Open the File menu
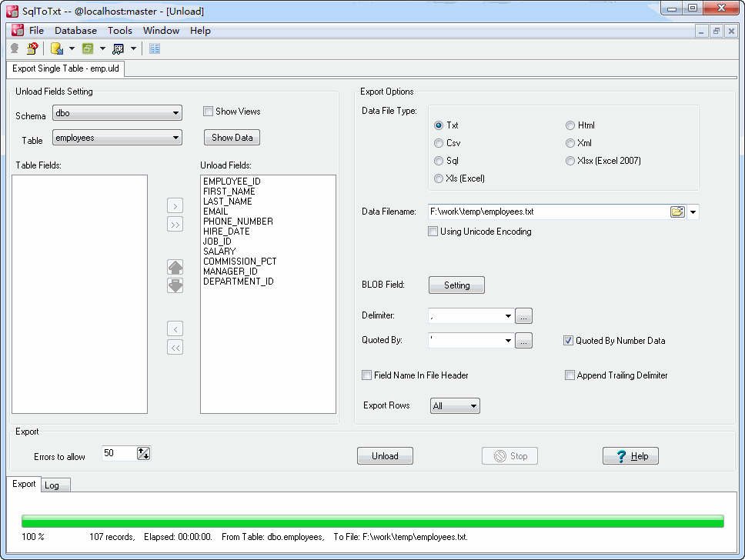Viewport: 745px width, 560px height. point(37,31)
